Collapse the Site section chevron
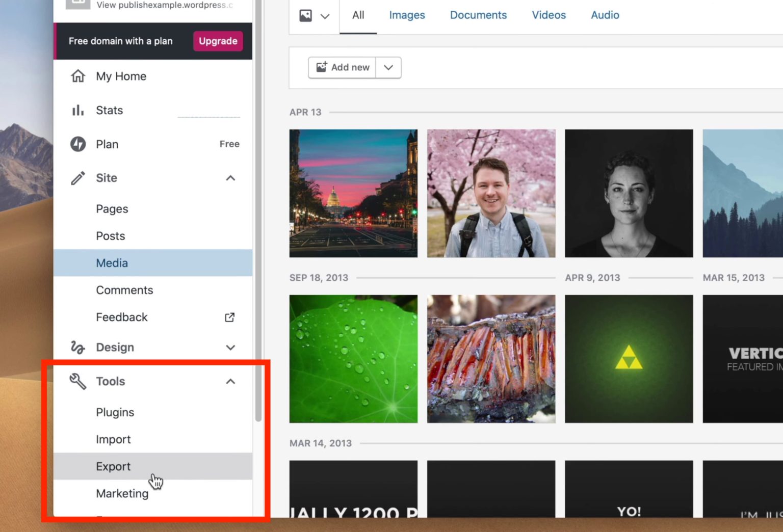Viewport: 783px width, 532px height. tap(230, 178)
